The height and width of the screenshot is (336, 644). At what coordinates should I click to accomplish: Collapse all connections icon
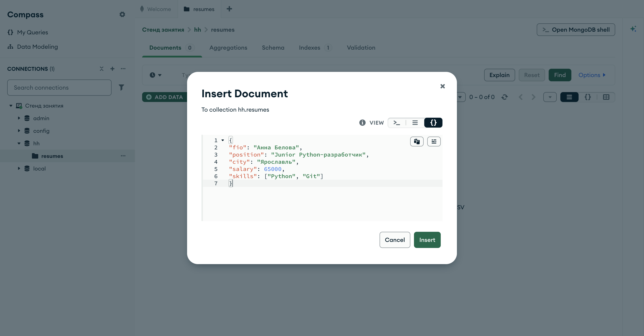pyautogui.click(x=101, y=69)
